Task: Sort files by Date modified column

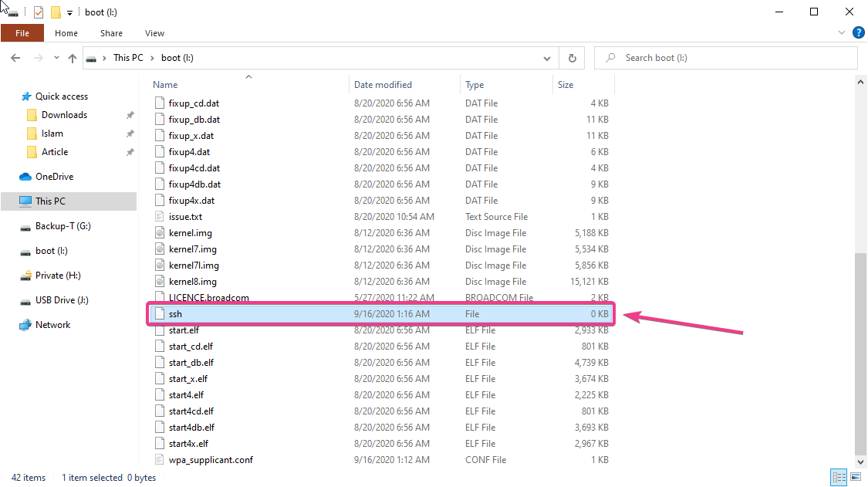Action: 383,85
